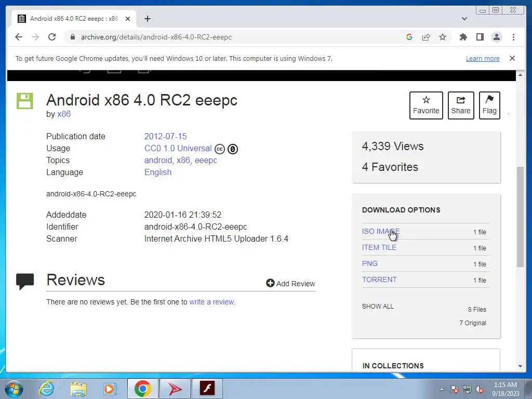Reload the archive.org page

tap(52, 37)
